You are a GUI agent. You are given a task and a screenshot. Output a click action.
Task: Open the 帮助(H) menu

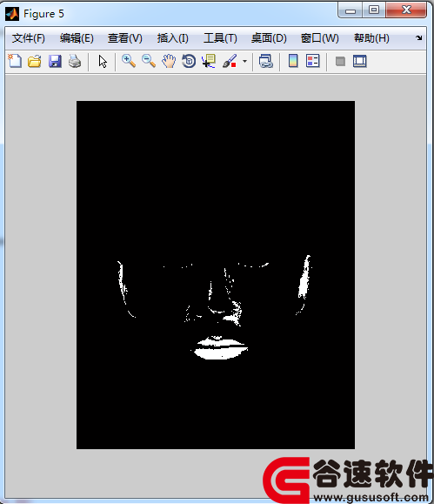click(x=371, y=38)
